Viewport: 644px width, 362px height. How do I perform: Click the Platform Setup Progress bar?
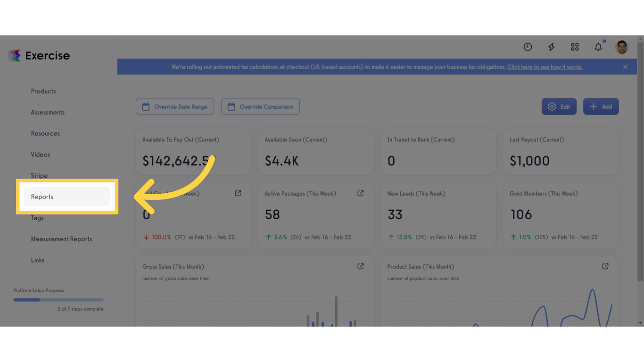[58, 300]
